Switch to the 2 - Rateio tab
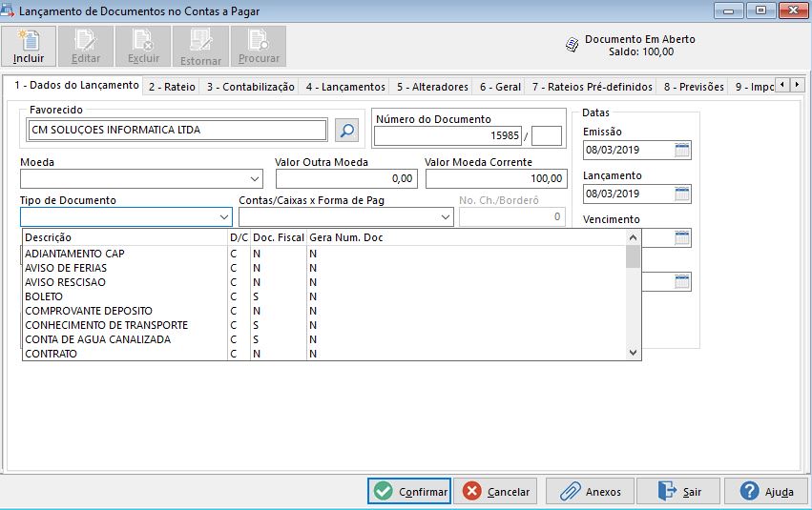The height and width of the screenshot is (510, 812). [172, 87]
